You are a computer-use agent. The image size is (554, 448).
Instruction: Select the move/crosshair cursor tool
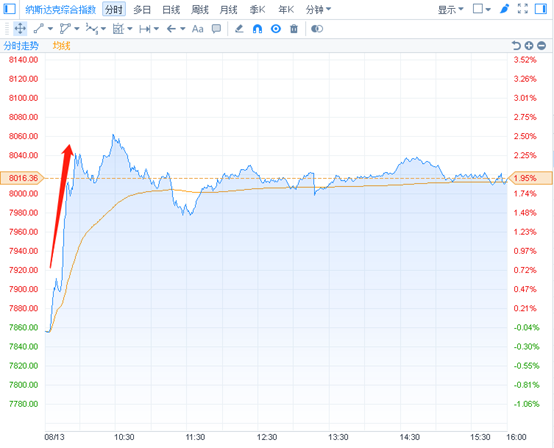(x=20, y=29)
